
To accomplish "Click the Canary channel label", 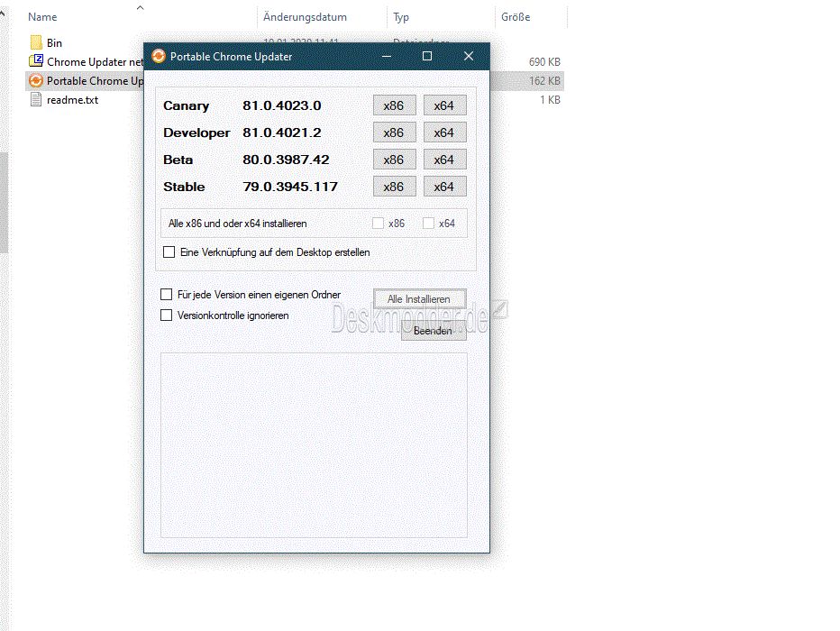I will click(x=186, y=106).
